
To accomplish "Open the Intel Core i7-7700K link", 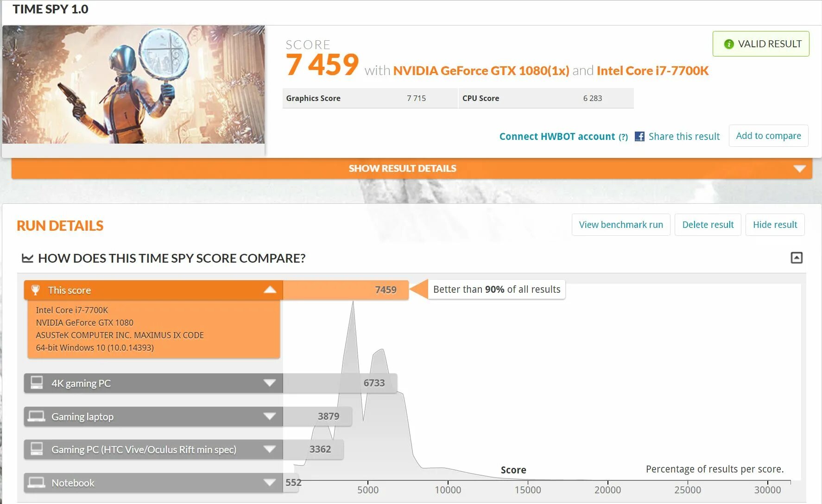I will coord(652,70).
